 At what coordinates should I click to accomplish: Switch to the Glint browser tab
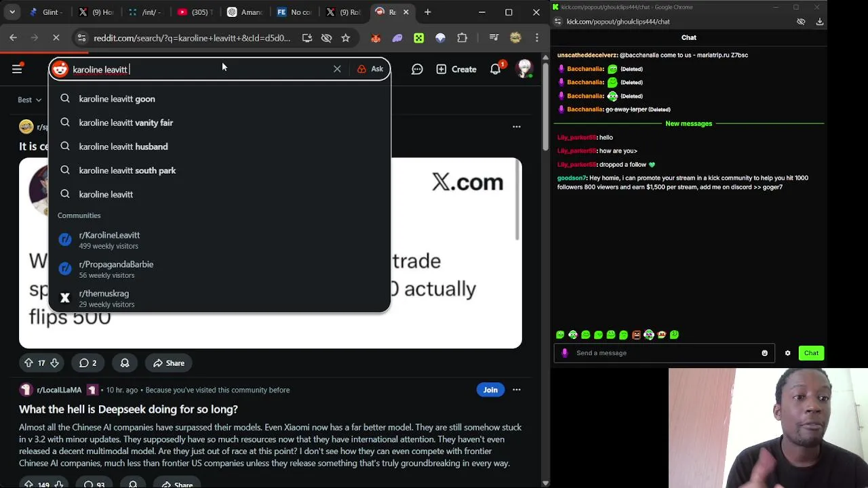pos(46,12)
